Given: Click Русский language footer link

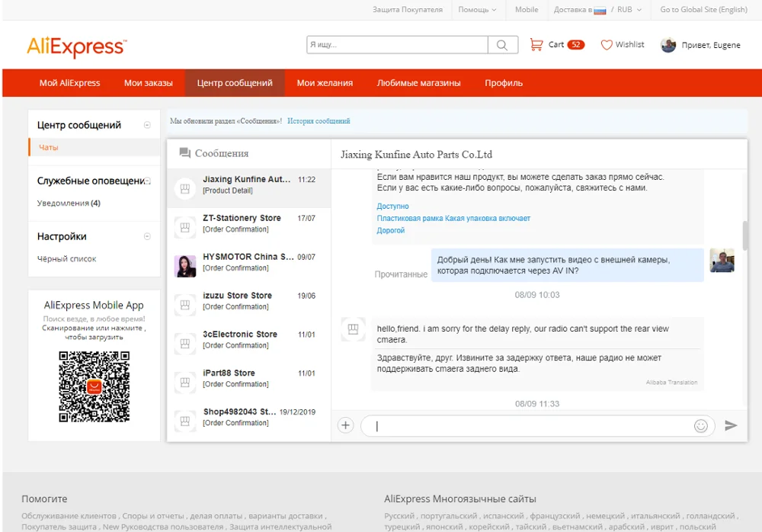Looking at the screenshot, I should click(399, 516).
